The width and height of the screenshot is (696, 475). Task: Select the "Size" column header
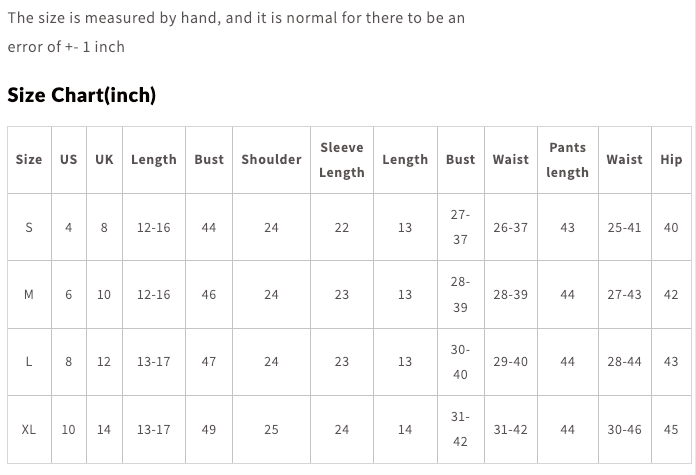(x=29, y=159)
